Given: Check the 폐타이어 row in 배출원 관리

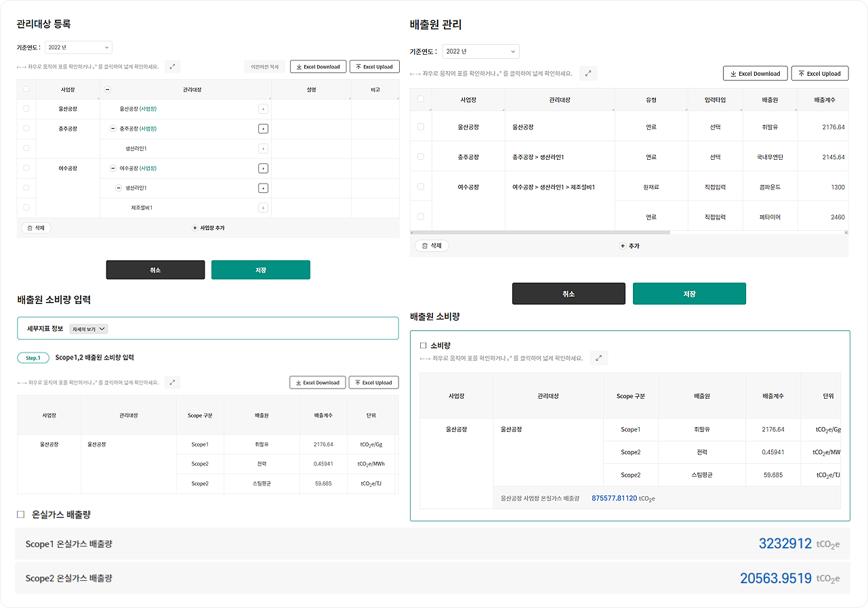Looking at the screenshot, I should 421,217.
